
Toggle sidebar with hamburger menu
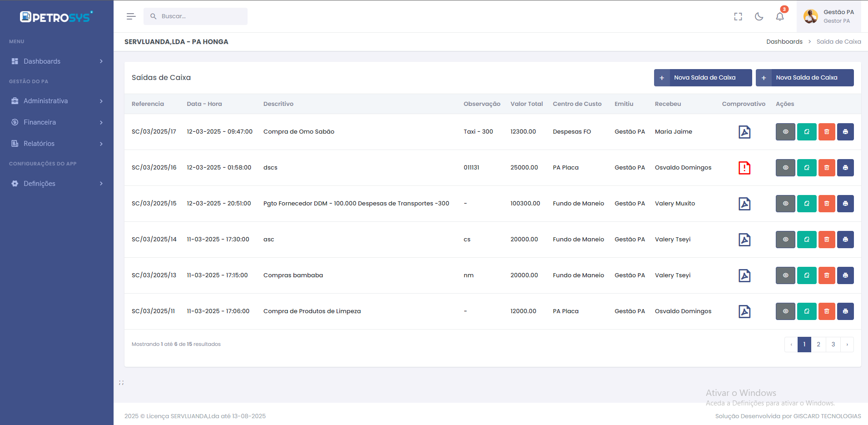[131, 16]
